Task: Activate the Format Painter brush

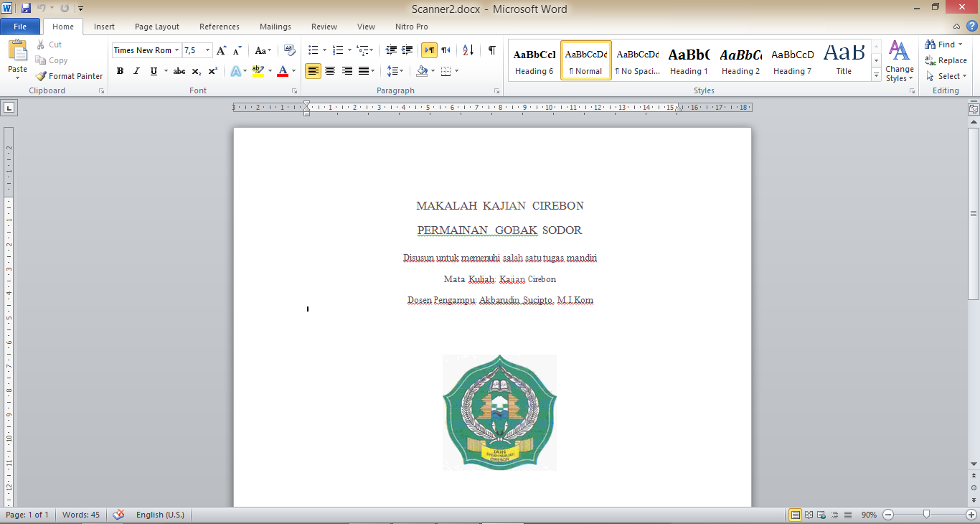Action: pos(69,76)
